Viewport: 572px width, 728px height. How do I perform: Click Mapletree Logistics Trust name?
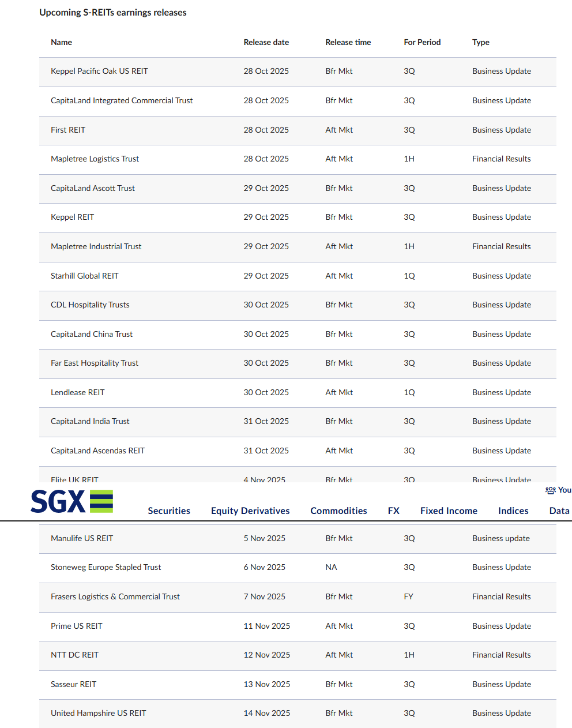click(x=95, y=159)
